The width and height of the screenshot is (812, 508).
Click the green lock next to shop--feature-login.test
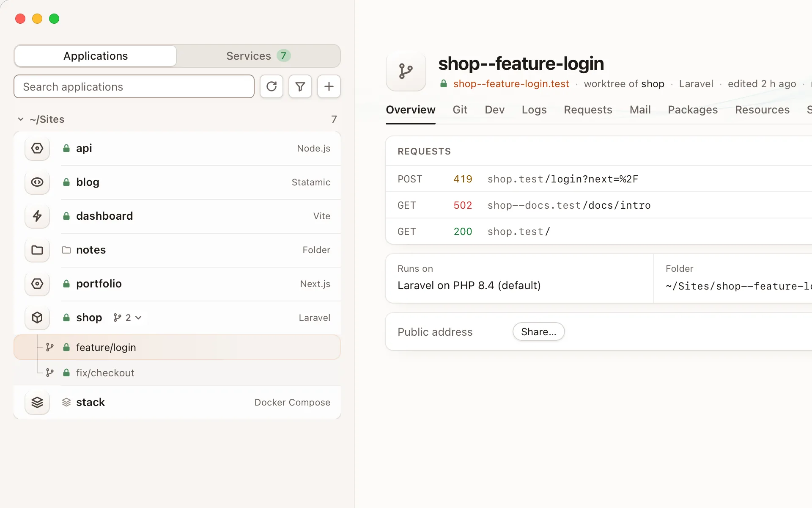click(x=444, y=83)
